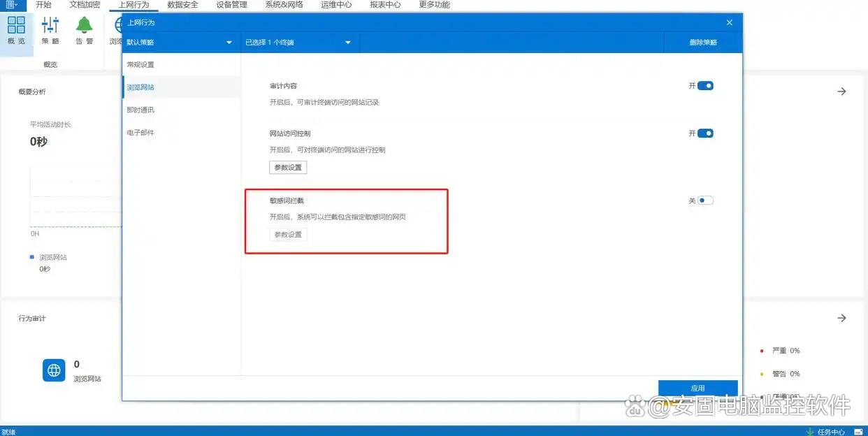Open the 开始 menu tab
Image resolution: width=868 pixels, height=436 pixels.
pyautogui.click(x=43, y=4)
